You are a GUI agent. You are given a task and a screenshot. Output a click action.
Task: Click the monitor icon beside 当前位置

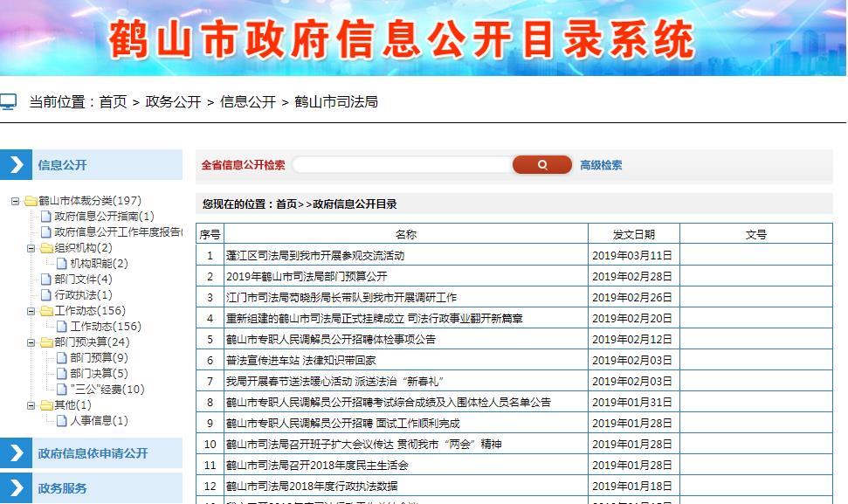(x=8, y=102)
